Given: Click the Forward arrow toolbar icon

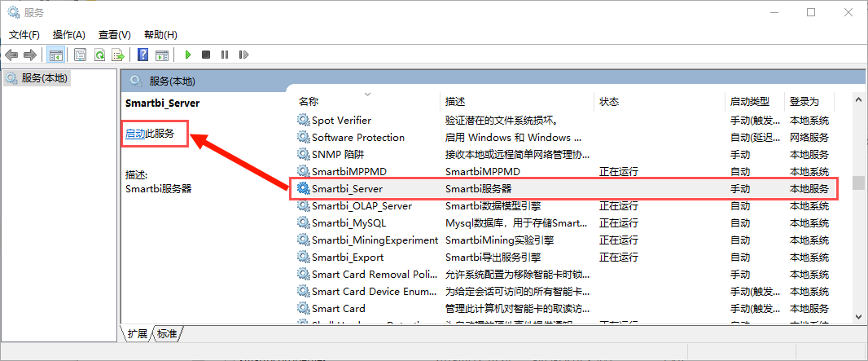Looking at the screenshot, I should tap(30, 55).
